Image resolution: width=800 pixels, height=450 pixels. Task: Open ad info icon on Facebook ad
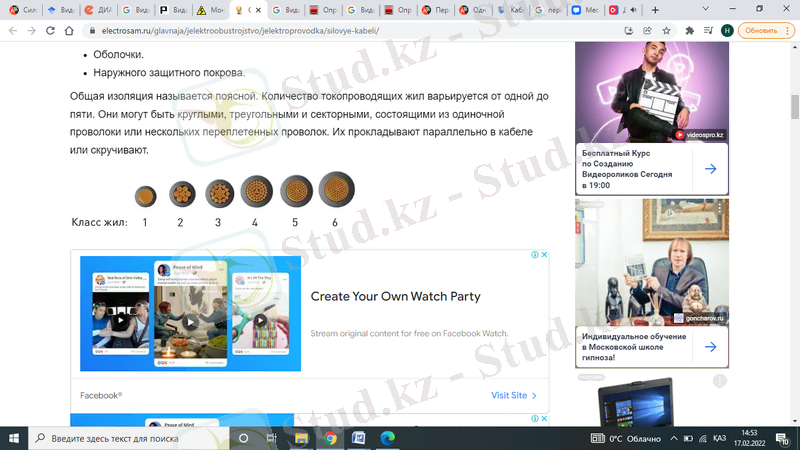(535, 255)
